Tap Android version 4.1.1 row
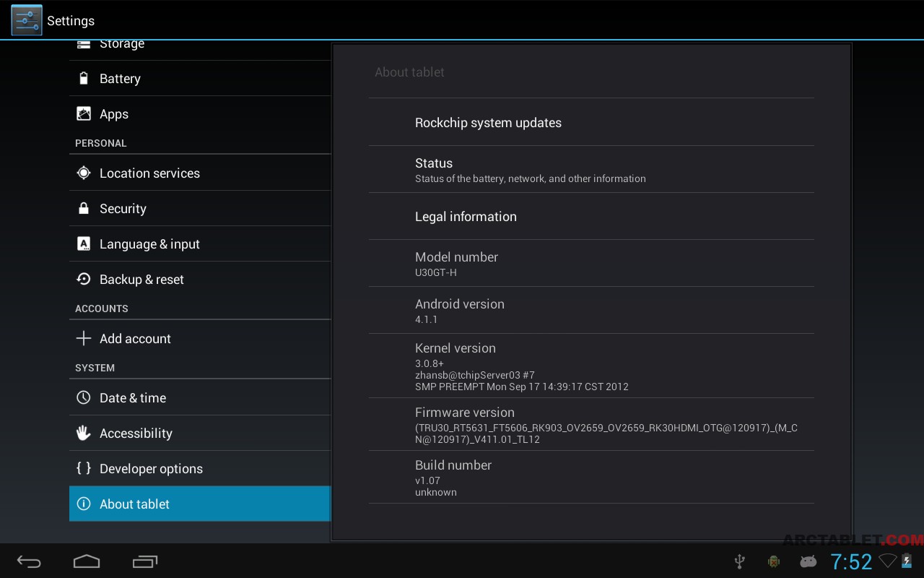This screenshot has height=578, width=924. pos(591,310)
